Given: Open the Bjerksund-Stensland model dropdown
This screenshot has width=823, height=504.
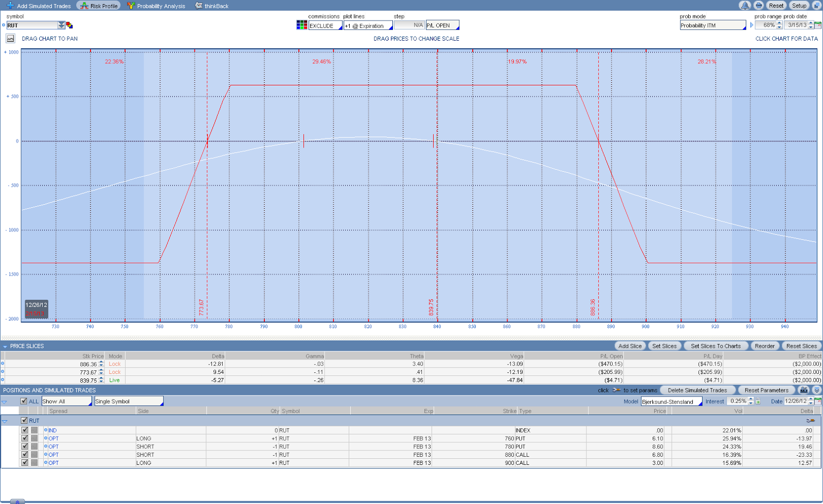Looking at the screenshot, I should [x=671, y=402].
